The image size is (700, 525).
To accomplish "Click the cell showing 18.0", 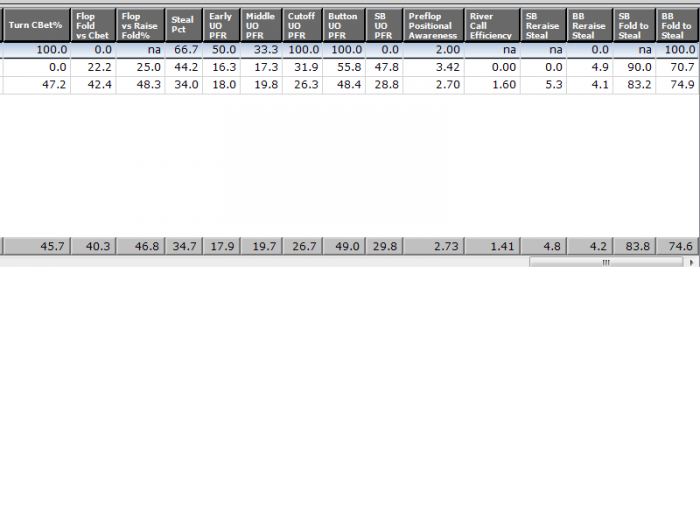I will point(221,85).
